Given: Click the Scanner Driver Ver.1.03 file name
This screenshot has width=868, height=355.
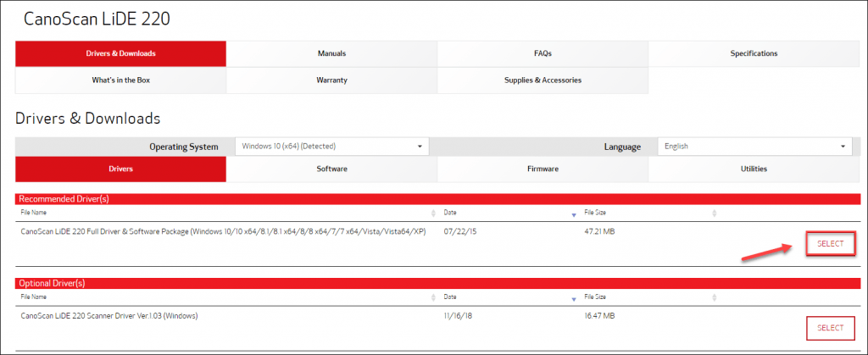Looking at the screenshot, I should [x=109, y=316].
